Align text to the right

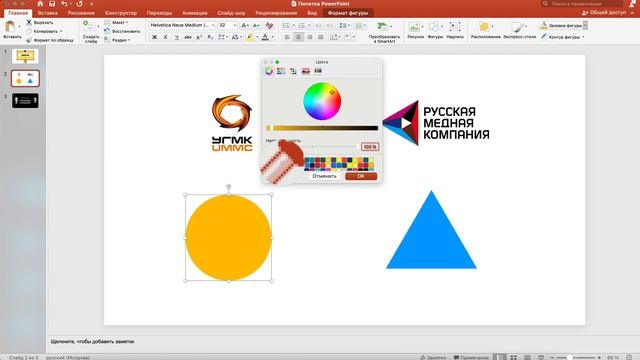[310, 37]
